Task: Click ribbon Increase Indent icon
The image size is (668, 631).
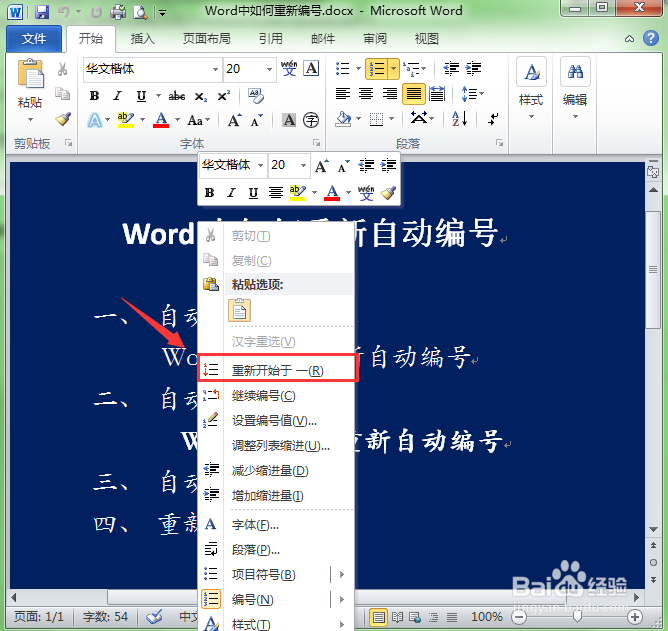Action: tap(473, 68)
